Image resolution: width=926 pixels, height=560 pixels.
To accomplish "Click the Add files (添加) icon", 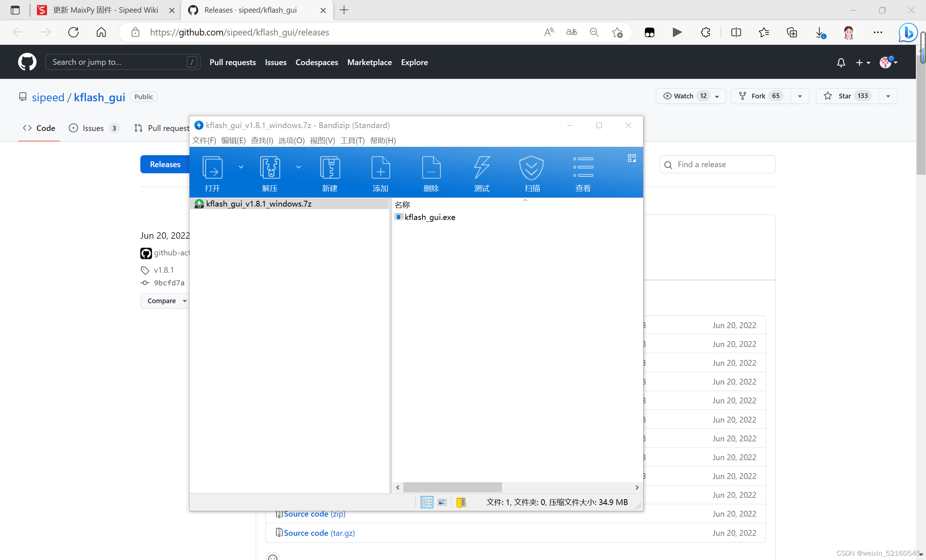I will click(380, 168).
